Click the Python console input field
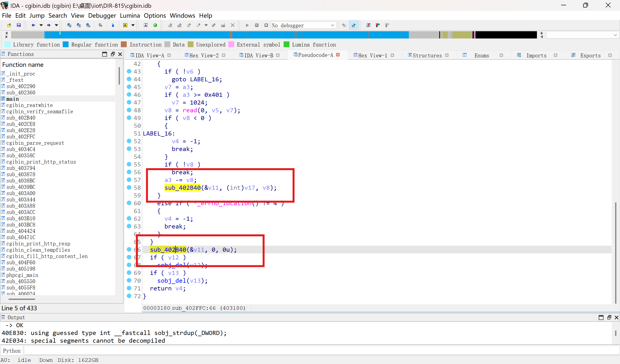The image size is (620, 364). [x=321, y=350]
